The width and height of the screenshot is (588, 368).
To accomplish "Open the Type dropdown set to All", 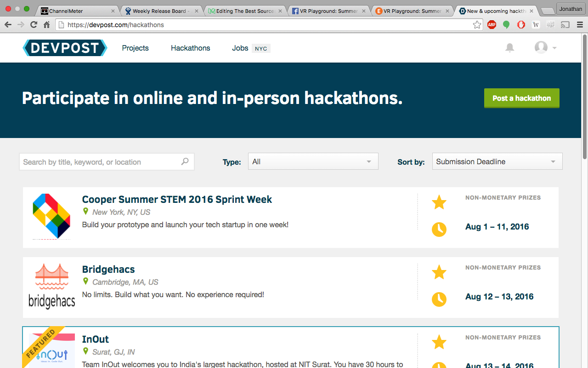I will pos(313,161).
